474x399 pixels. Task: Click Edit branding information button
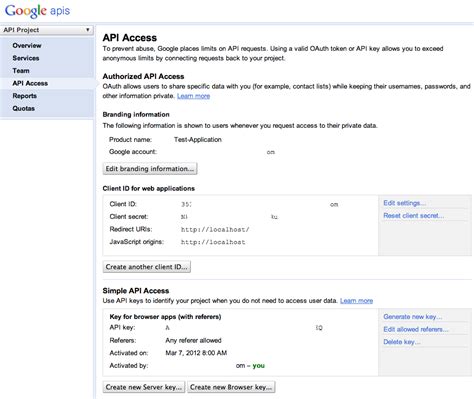(x=150, y=169)
